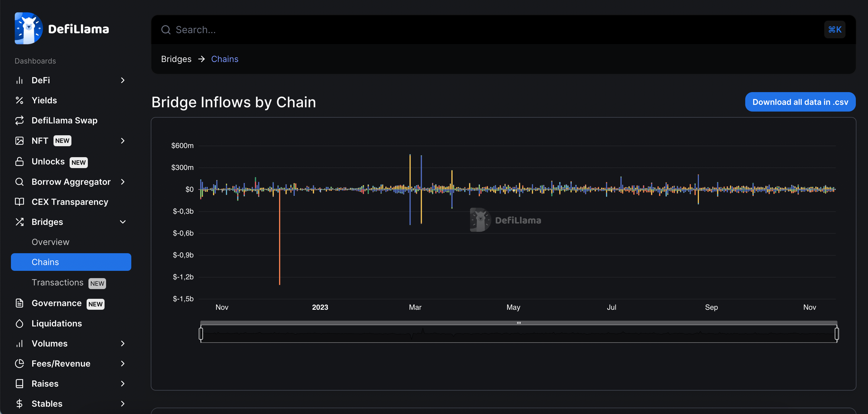Click the Bridges breadcrumb link
Screen dimensions: 868x414
176,59
